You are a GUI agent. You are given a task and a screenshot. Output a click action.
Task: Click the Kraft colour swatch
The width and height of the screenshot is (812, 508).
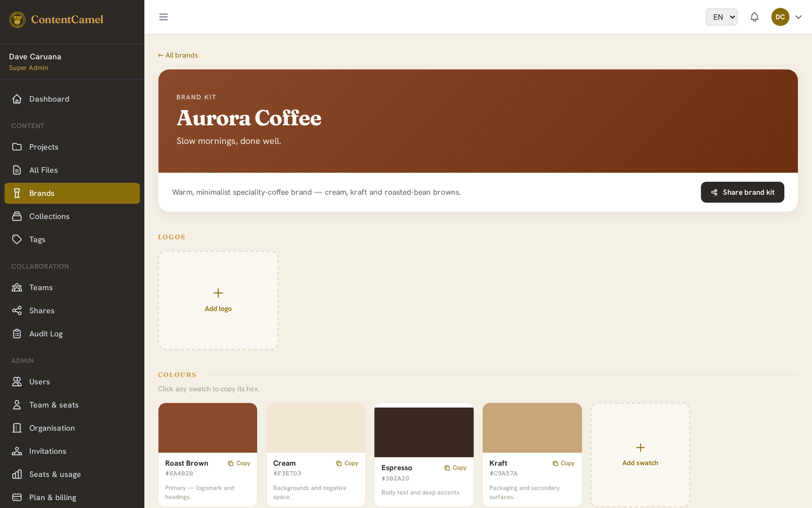(x=532, y=428)
